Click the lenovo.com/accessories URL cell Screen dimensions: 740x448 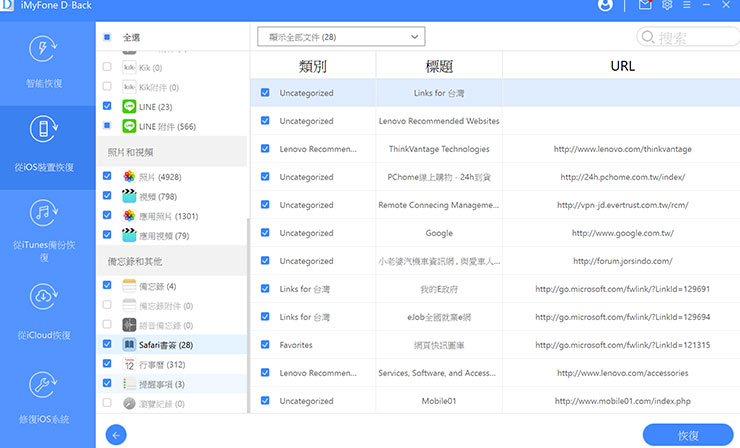622,372
